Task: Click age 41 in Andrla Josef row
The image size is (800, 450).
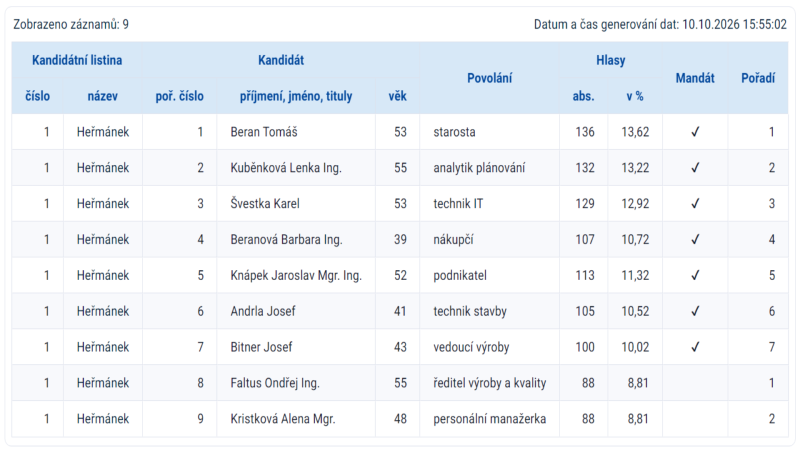Action: [x=400, y=311]
